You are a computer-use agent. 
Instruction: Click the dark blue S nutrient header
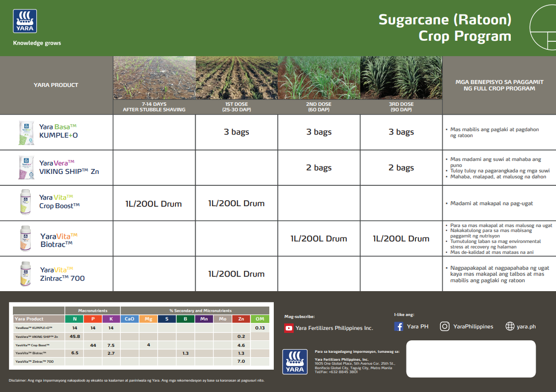pyautogui.click(x=166, y=318)
